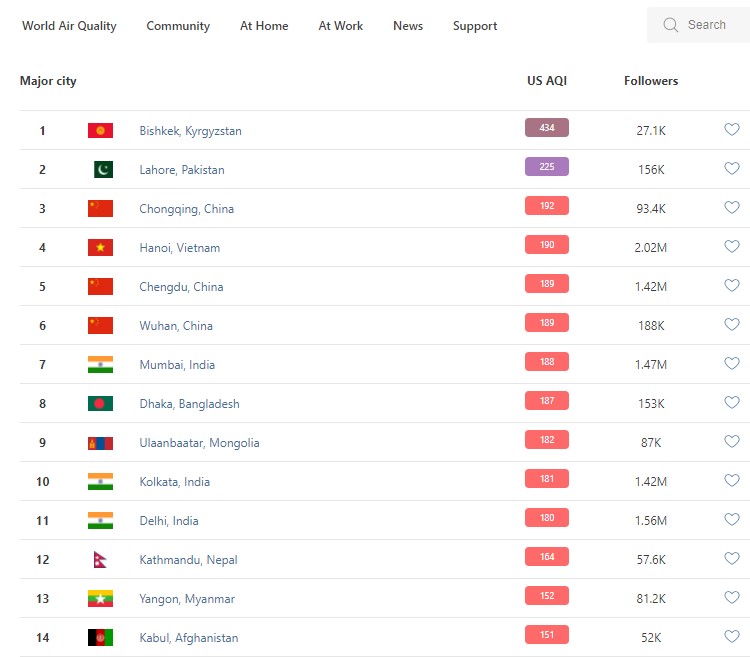
Task: Open the Community menu item
Action: [x=178, y=26]
